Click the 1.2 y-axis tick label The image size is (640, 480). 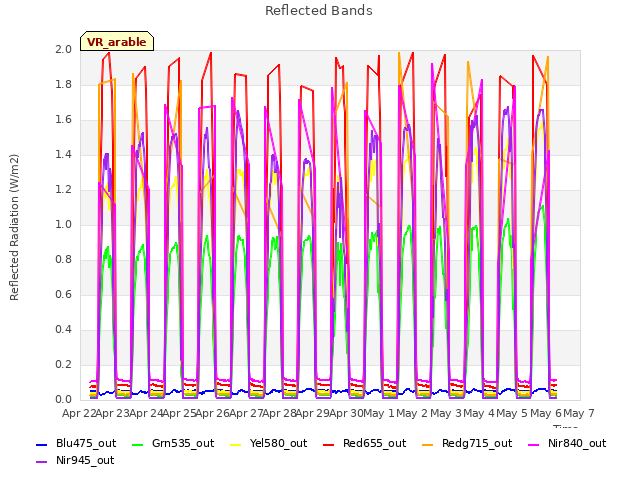coord(64,189)
